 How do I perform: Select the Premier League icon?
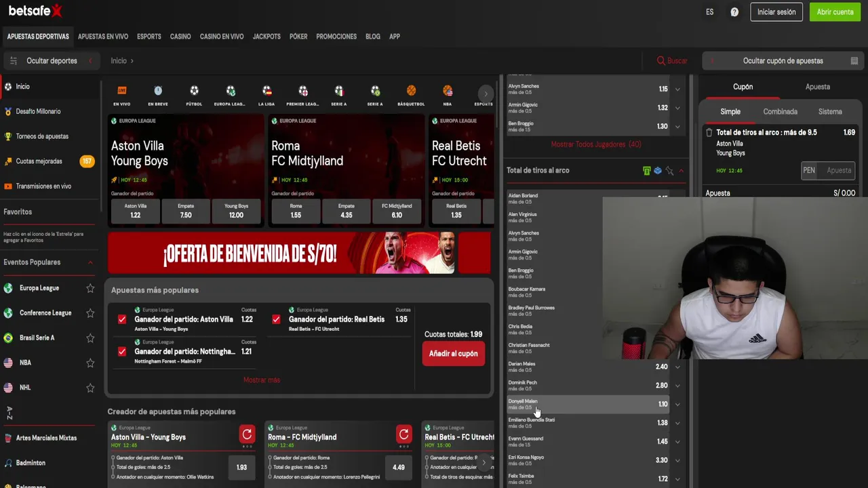[303, 91]
